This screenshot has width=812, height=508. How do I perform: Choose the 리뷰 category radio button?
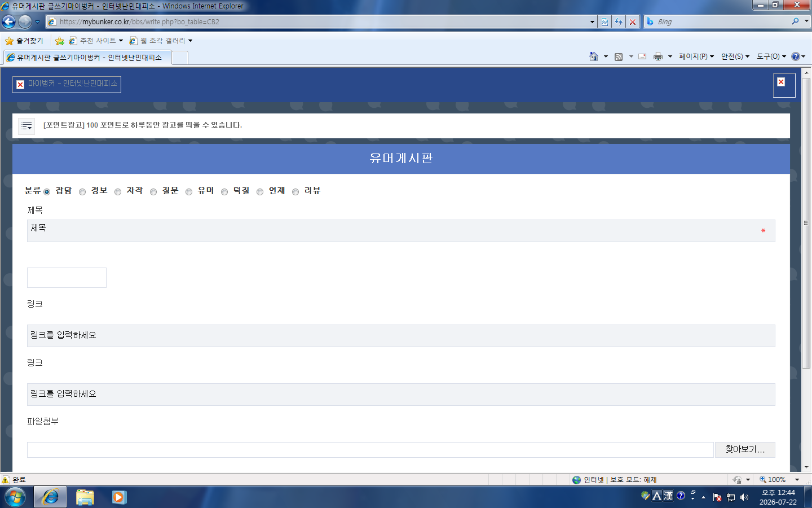(295, 192)
